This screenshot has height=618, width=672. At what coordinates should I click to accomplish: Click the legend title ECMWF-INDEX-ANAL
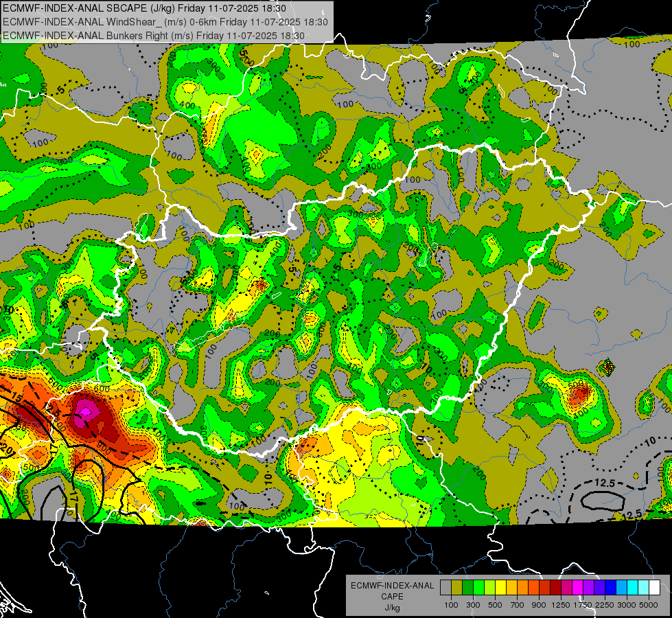[392, 586]
